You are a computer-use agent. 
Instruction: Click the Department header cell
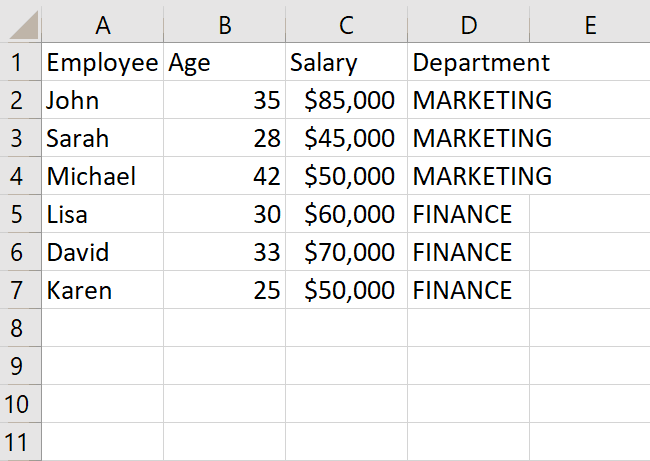pos(468,62)
